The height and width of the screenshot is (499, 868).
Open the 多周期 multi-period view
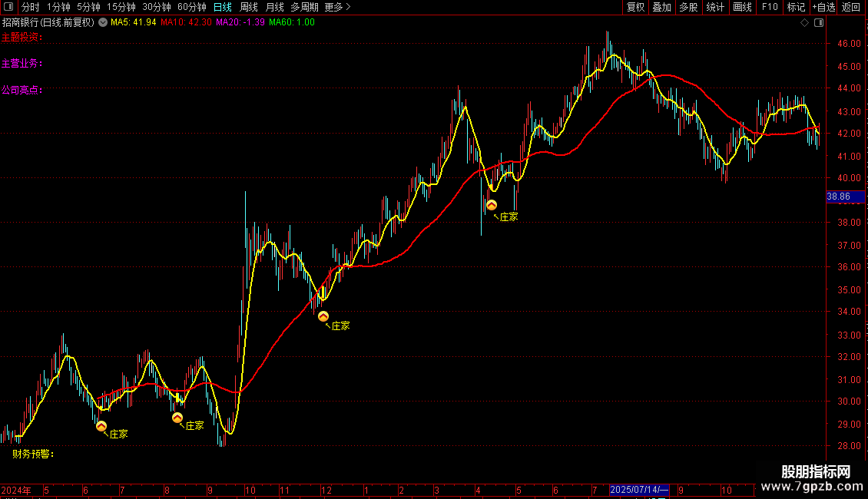[304, 7]
